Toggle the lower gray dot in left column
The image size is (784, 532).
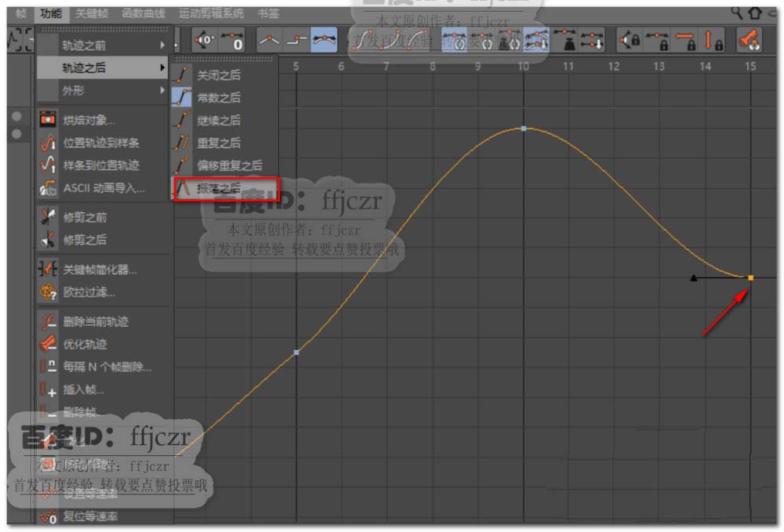[16, 134]
